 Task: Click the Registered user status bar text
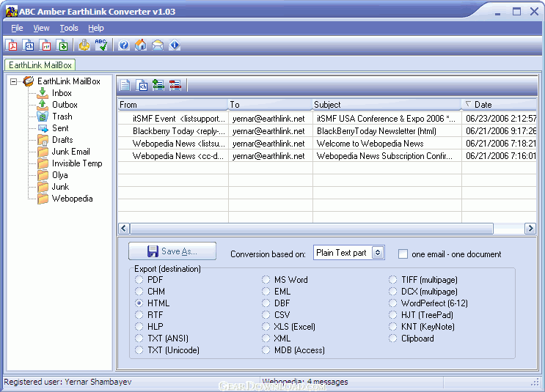point(67,382)
